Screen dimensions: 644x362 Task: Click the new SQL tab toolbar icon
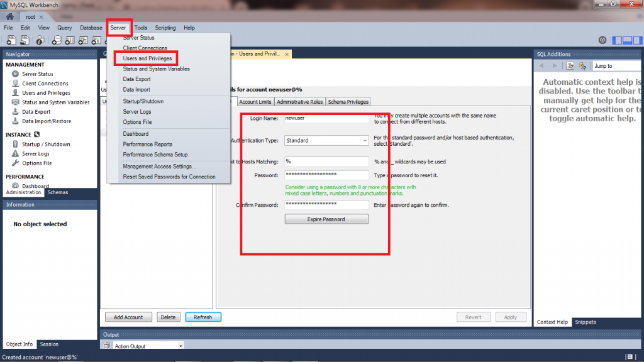11,40
